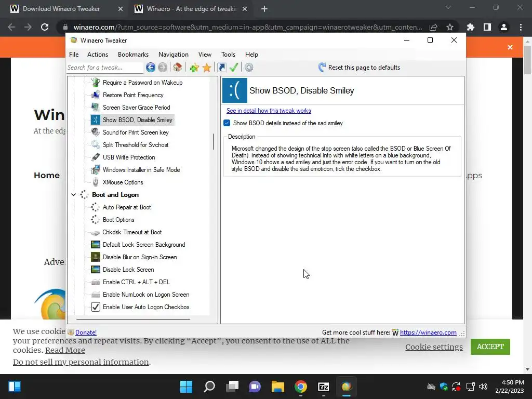
Task: Select Boot Options tree item
Action: pos(118,220)
